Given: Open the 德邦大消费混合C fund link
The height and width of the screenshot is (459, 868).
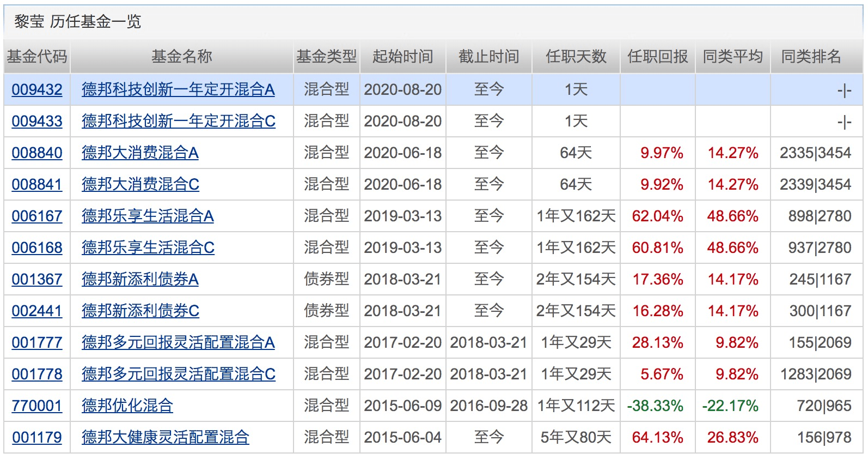Looking at the screenshot, I should 140,184.
